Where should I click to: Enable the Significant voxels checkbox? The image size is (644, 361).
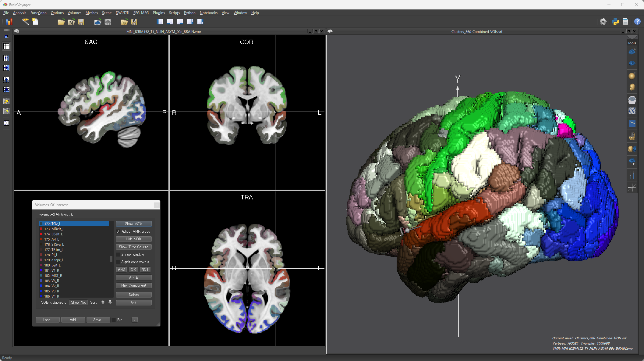(118, 262)
